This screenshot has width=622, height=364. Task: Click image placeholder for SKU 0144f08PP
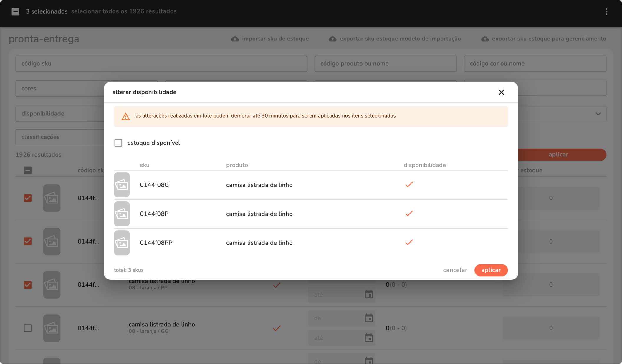coord(122,243)
